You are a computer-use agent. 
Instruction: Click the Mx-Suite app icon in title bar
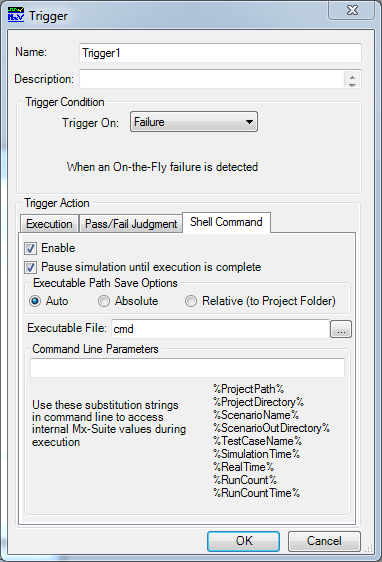[x=16, y=15]
